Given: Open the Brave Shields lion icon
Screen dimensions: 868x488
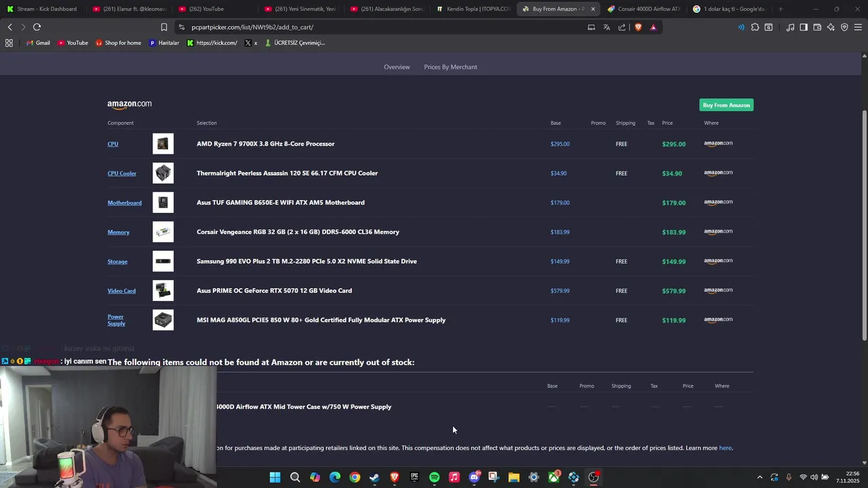Looking at the screenshot, I should (x=638, y=27).
